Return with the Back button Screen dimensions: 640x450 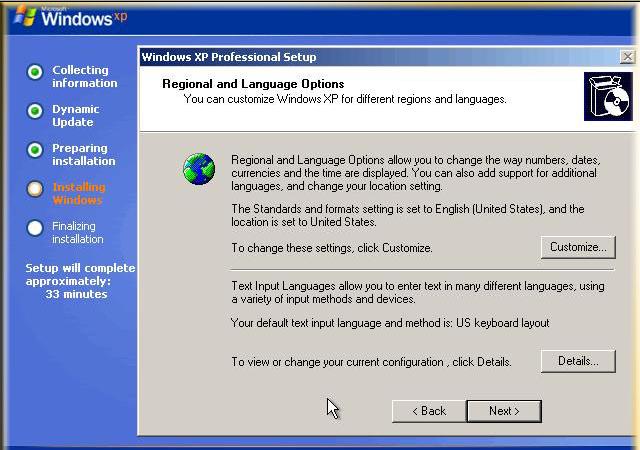(x=429, y=411)
